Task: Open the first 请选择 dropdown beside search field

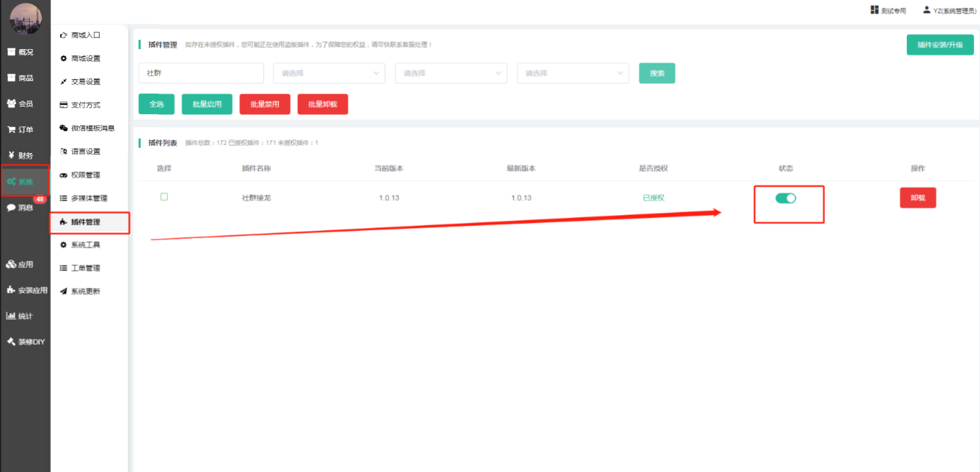Action: (329, 73)
